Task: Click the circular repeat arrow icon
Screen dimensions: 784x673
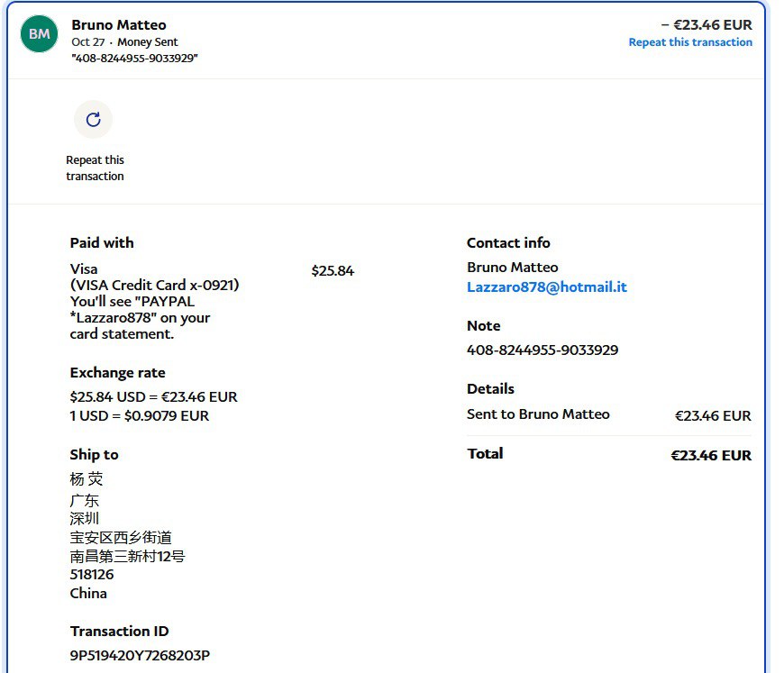Action: [93, 120]
